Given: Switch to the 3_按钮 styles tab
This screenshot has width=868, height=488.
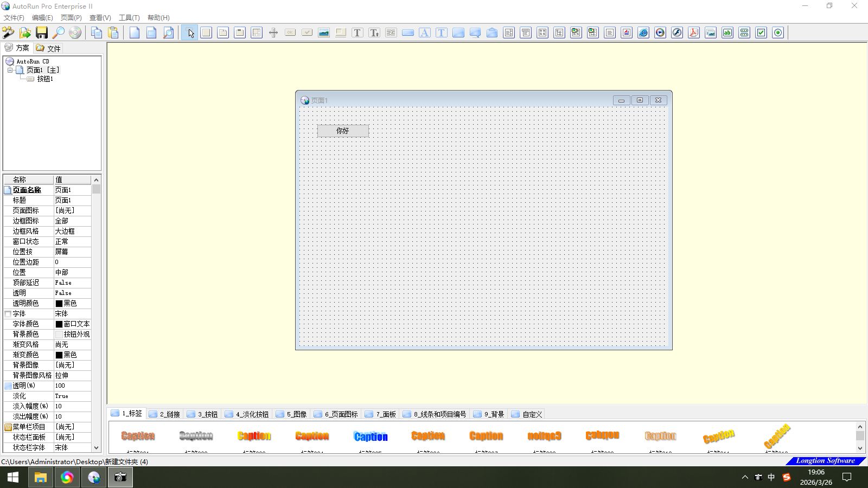Looking at the screenshot, I should point(202,414).
